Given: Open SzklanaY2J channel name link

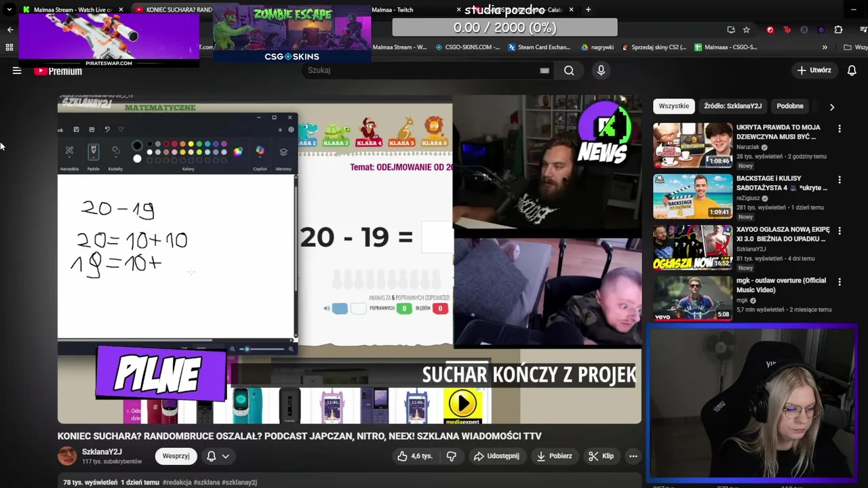Looking at the screenshot, I should tap(102, 451).
